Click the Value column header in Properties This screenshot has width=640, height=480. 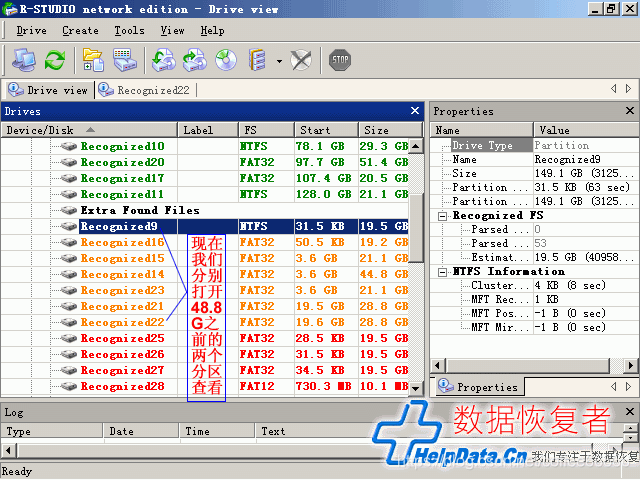coord(586,130)
